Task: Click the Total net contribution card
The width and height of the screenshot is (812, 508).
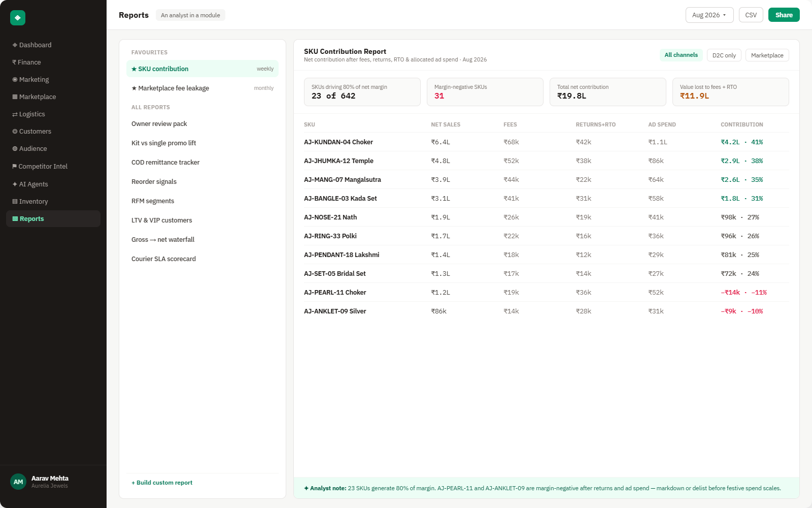Action: [608, 92]
